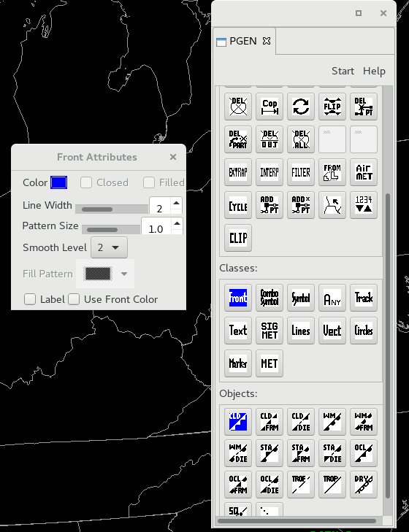This screenshot has height=532, width=409.
Task: Select the INTERP tool icon
Action: click(269, 172)
